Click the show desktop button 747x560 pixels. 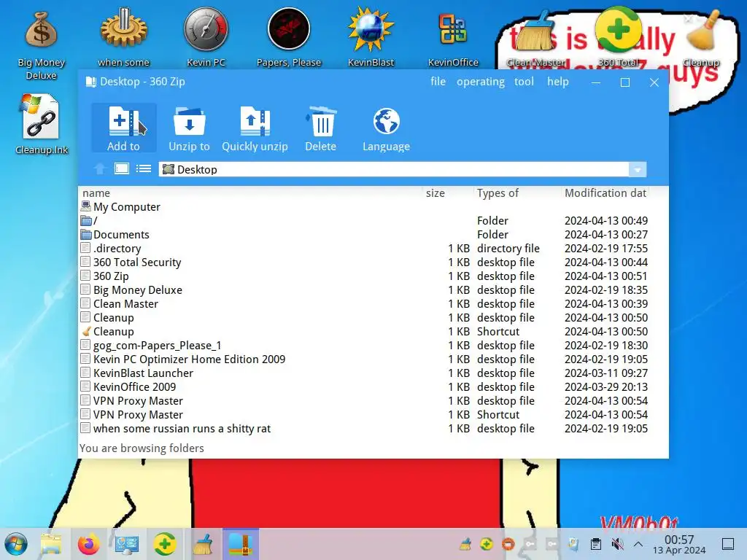728,544
